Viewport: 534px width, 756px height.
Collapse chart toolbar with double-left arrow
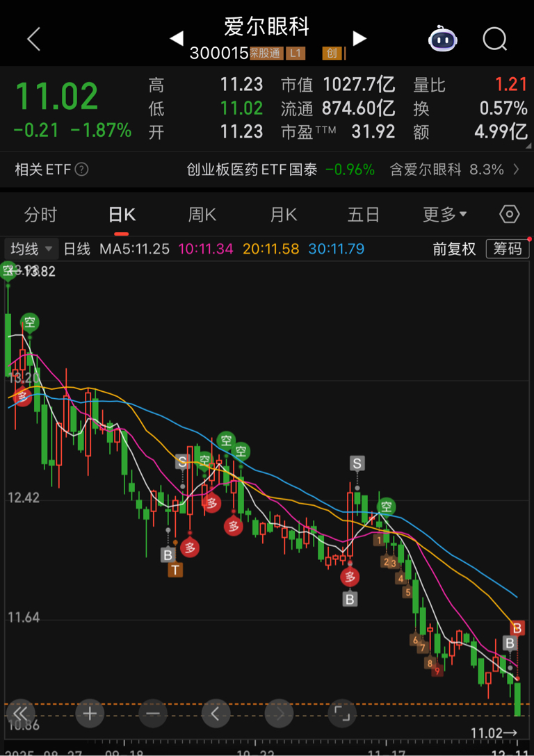point(20,713)
